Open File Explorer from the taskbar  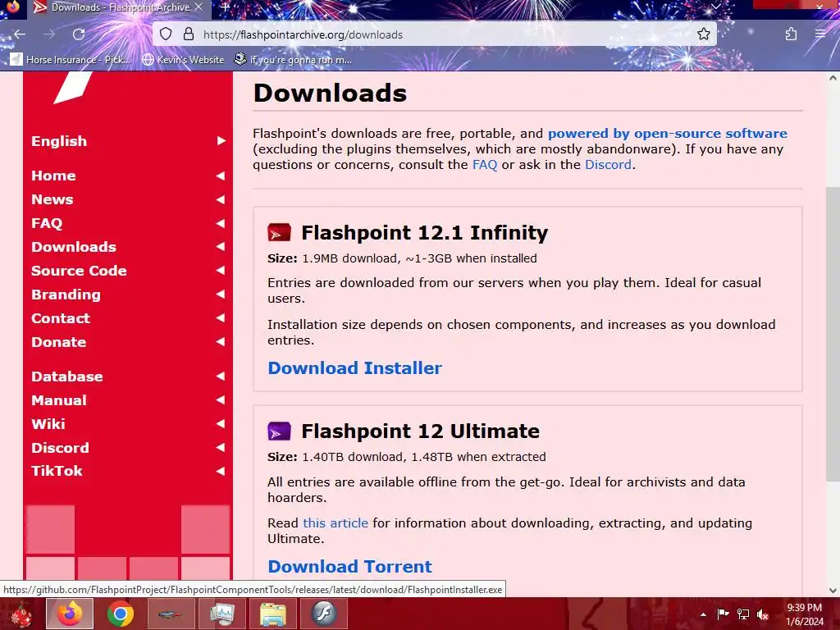[273, 614]
